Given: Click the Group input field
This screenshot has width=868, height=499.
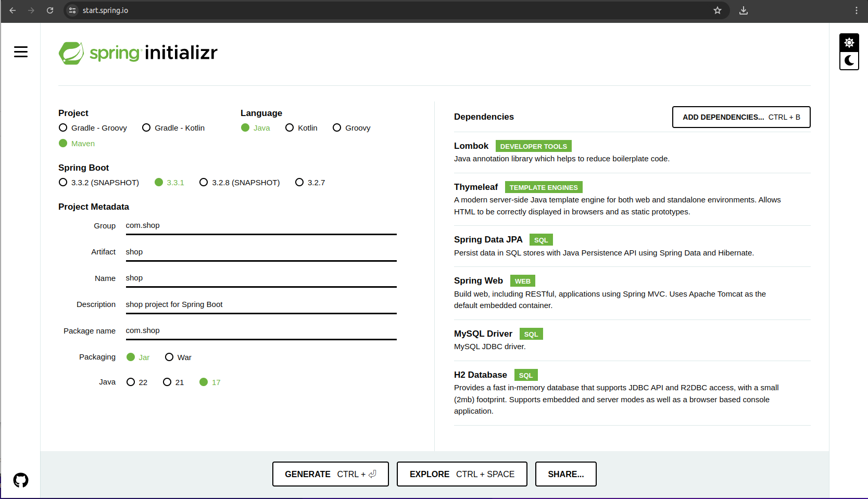Looking at the screenshot, I should point(261,226).
